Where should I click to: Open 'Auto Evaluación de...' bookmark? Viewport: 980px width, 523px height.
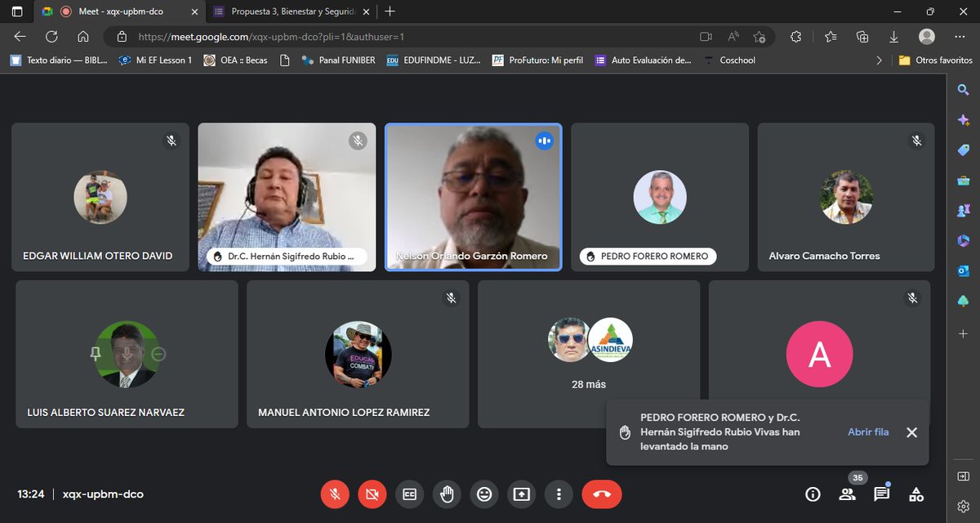[x=644, y=60]
